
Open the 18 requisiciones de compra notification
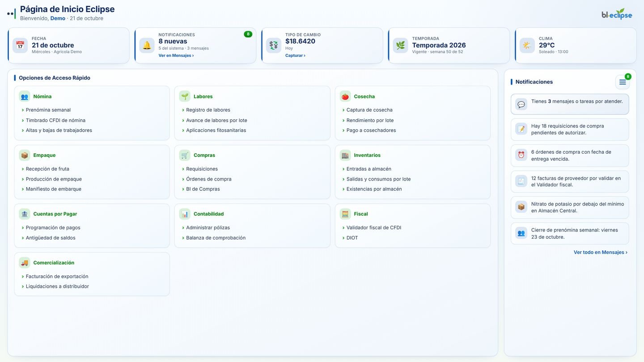(x=570, y=130)
